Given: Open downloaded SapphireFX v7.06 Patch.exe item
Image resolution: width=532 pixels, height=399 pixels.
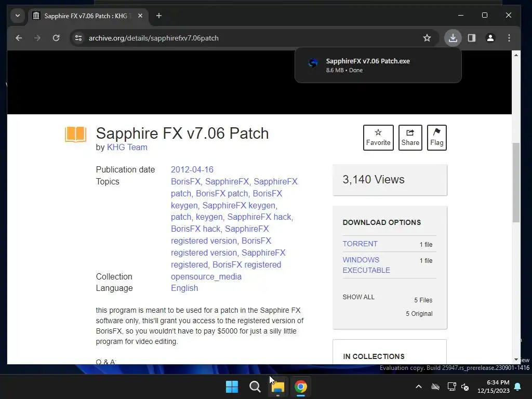Looking at the screenshot, I should point(378,65).
